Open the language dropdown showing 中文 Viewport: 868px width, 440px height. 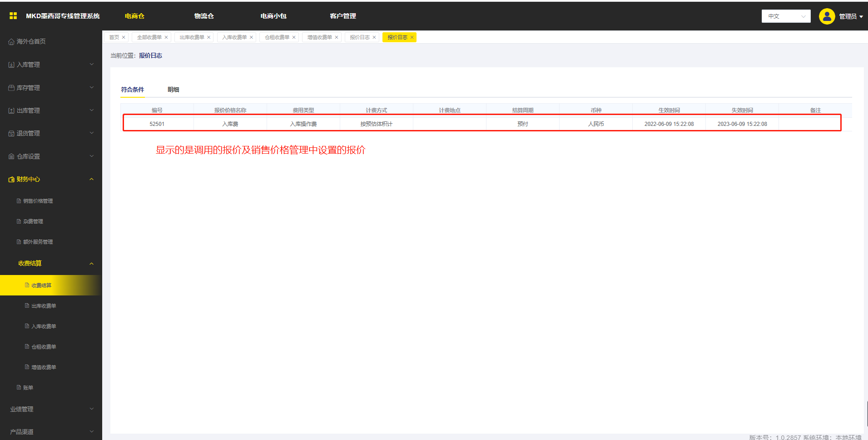tap(786, 16)
